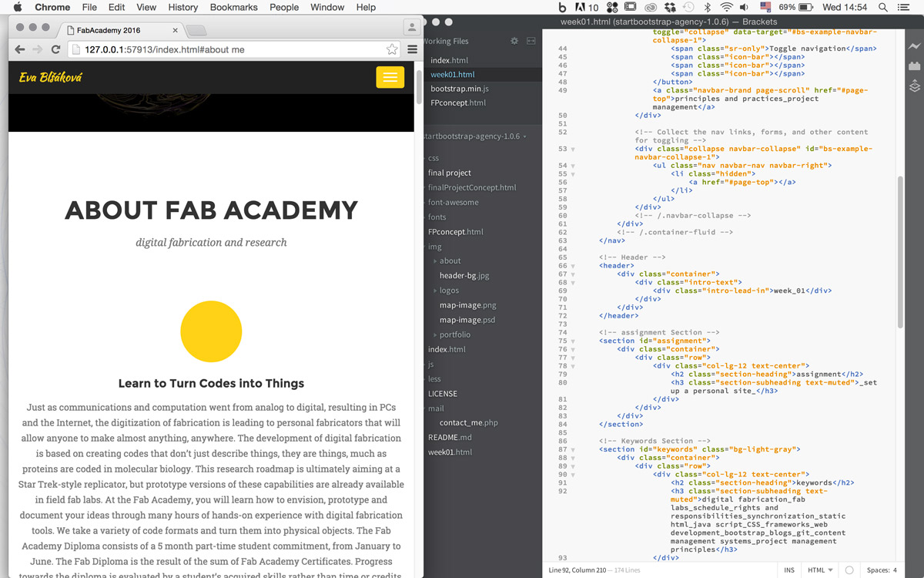This screenshot has width=924, height=578.
Task: Click Chrome forward arrow
Action: [37, 49]
